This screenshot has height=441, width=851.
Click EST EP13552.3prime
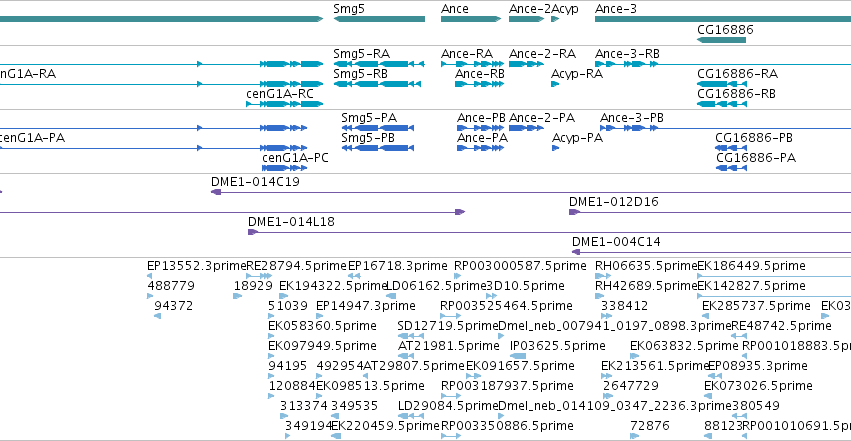pos(196,266)
